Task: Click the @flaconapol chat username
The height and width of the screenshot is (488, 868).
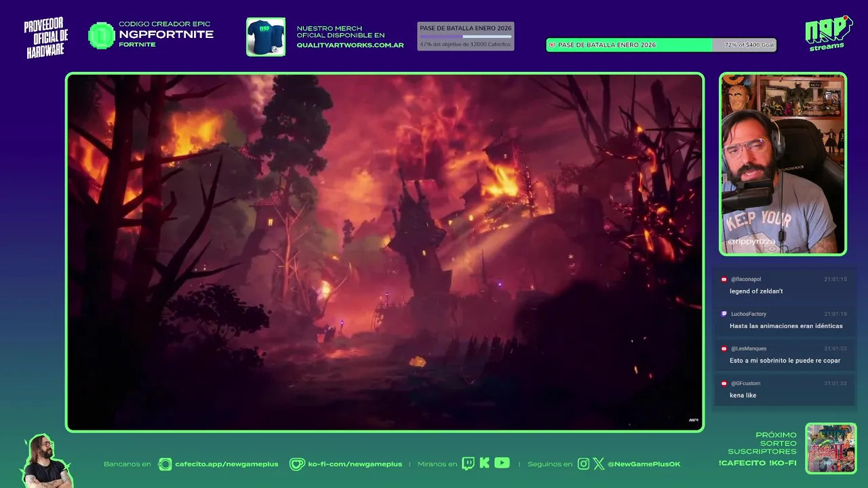Action: (746, 279)
